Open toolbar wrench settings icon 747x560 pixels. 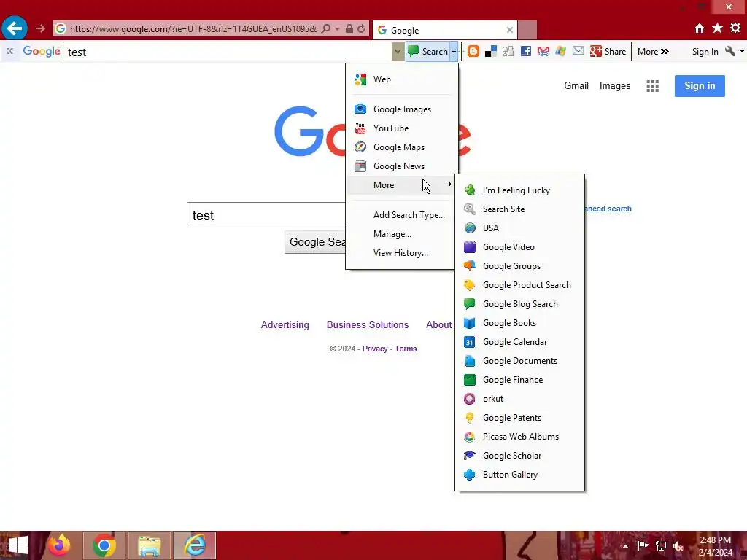click(x=729, y=51)
